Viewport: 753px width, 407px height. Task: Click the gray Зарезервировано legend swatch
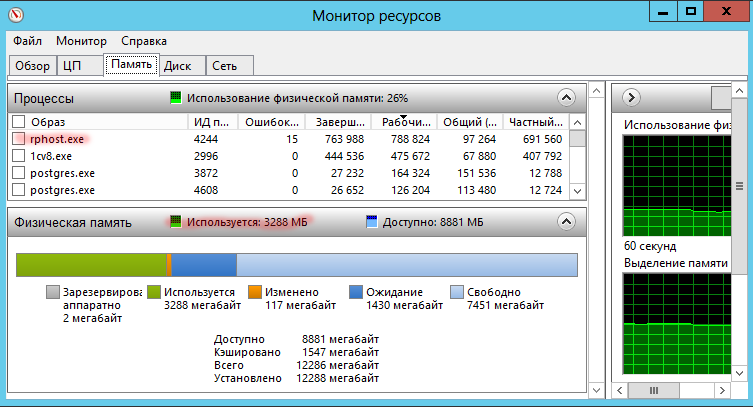53,292
